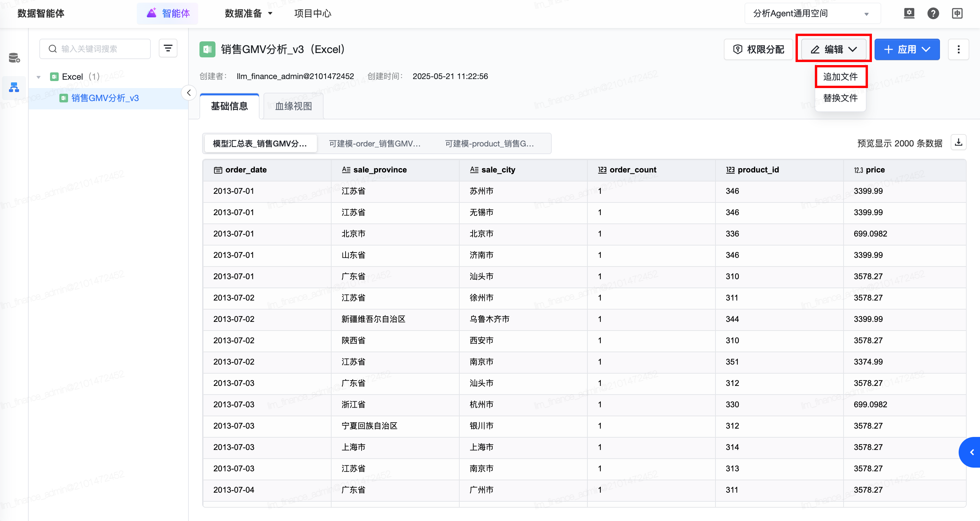Click the 杭州市 city cell
The image size is (980, 521).
point(523,405)
